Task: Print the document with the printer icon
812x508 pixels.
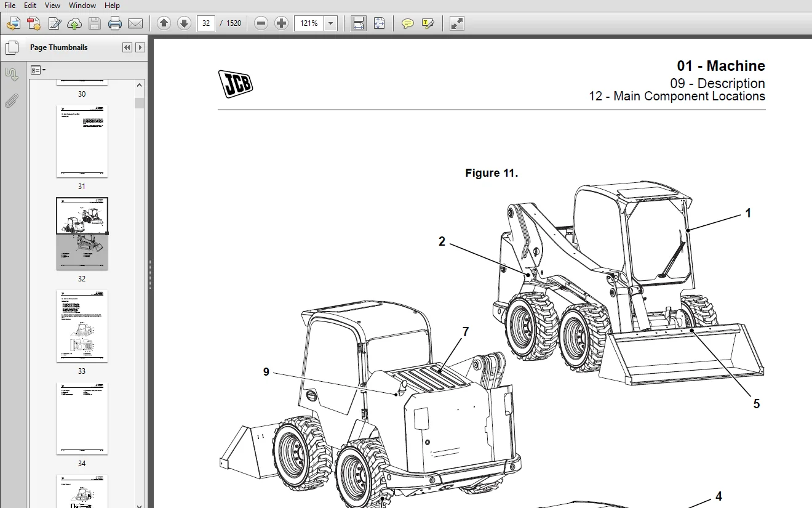Action: [x=115, y=23]
